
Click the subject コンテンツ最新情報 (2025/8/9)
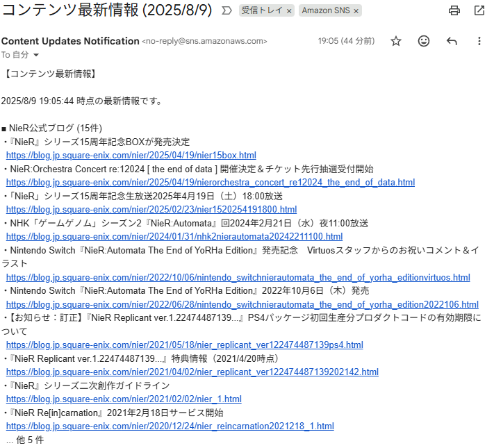pyautogui.click(x=107, y=10)
